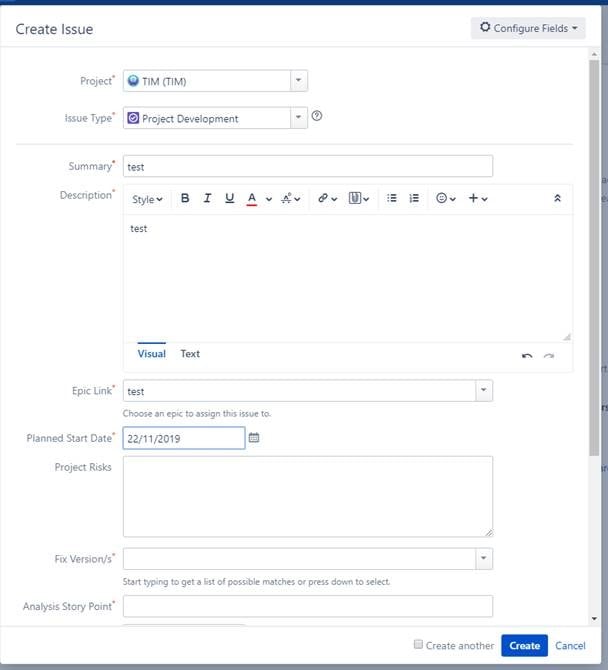
Task: Expand the Issue Type dropdown arrow
Action: pos(299,118)
